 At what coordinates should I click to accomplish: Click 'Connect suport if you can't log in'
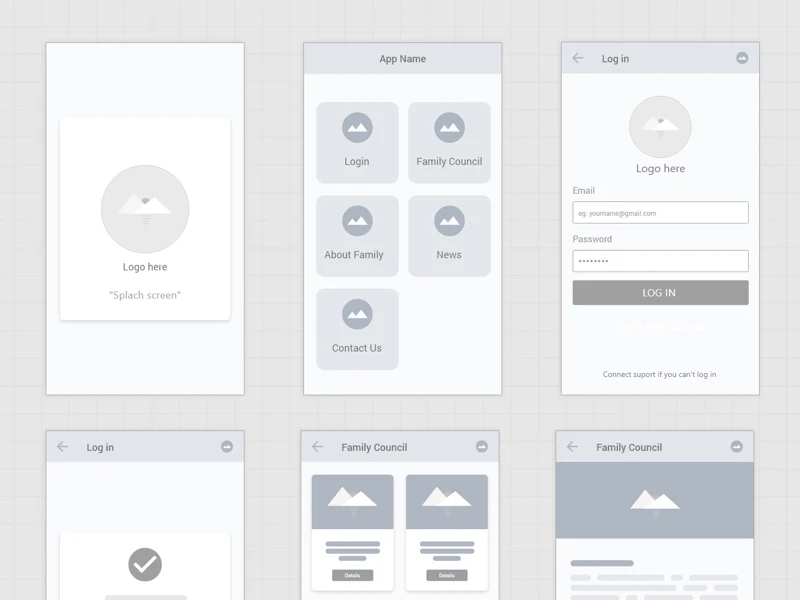(660, 374)
